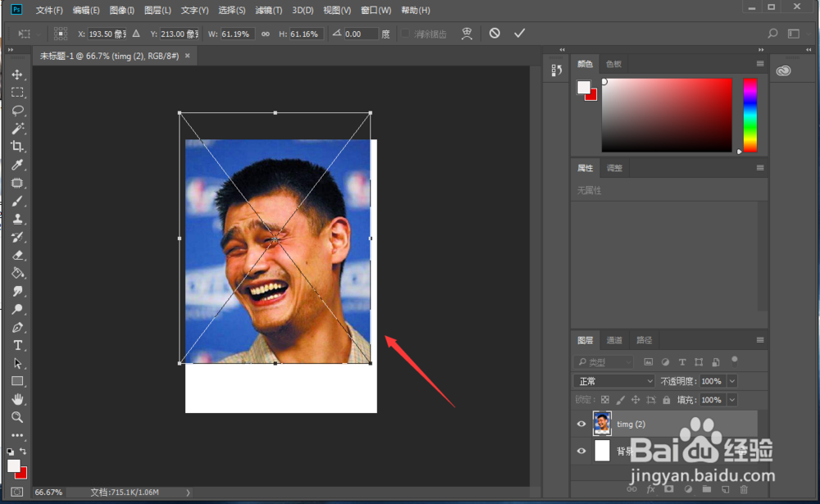This screenshot has width=820, height=504.
Task: Cancel the transform with the circle-slash icon
Action: (494, 34)
